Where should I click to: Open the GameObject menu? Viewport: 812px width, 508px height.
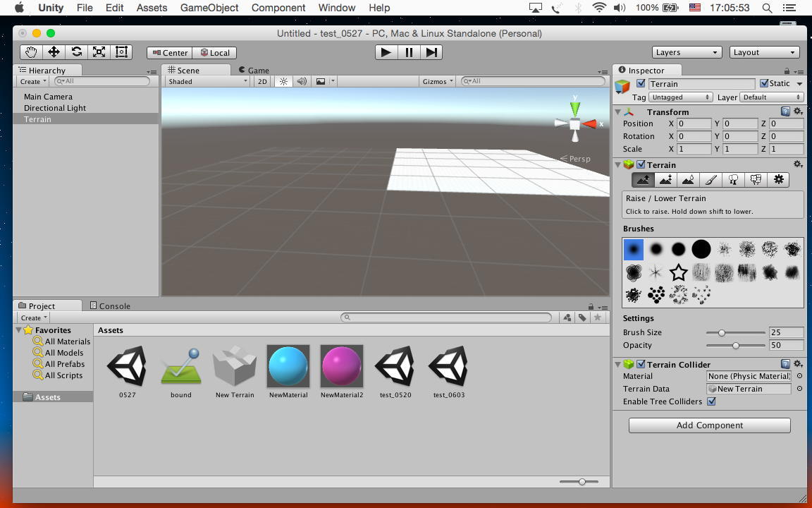click(x=209, y=8)
